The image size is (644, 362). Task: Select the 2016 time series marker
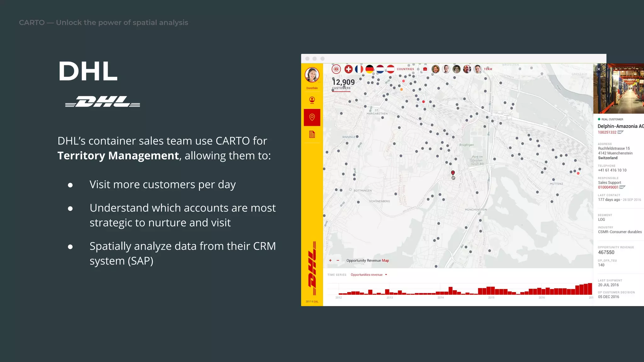pyautogui.click(x=541, y=298)
